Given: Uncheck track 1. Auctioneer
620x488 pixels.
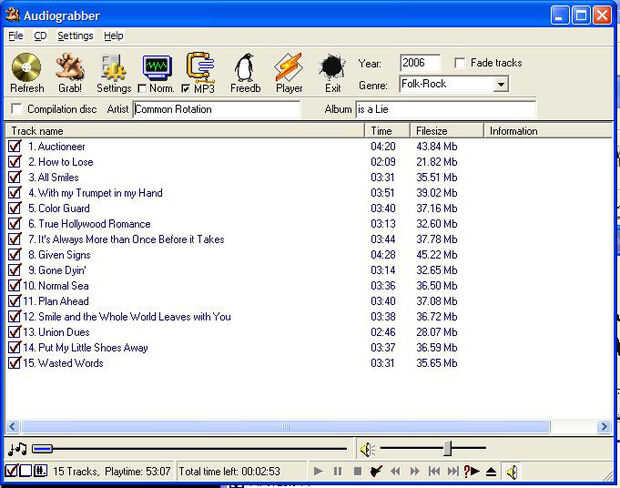Looking at the screenshot, I should point(15,146).
